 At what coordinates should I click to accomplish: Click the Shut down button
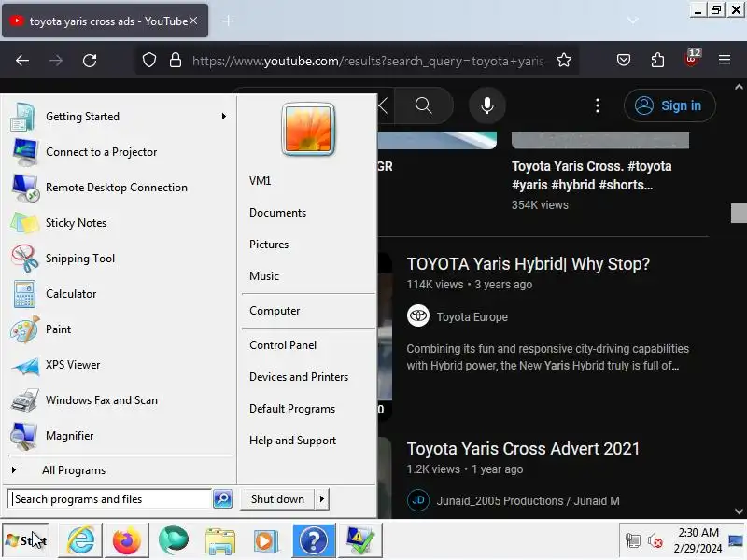tap(277, 499)
